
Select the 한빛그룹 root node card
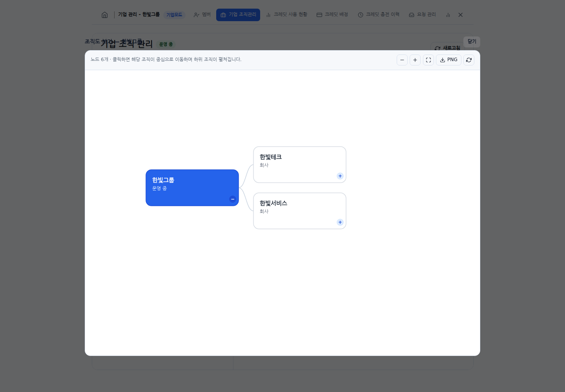coord(192,188)
